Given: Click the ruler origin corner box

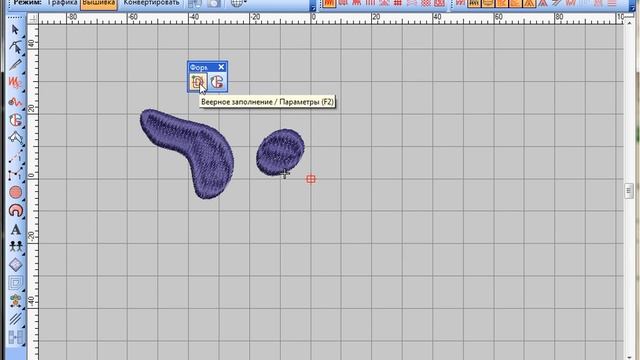Looking at the screenshot, I should (x=33, y=19).
